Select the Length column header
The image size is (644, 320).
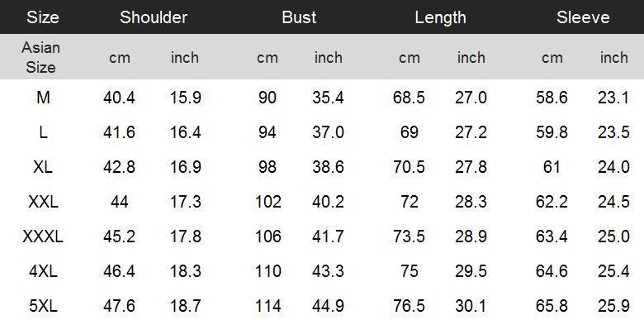[x=440, y=17]
